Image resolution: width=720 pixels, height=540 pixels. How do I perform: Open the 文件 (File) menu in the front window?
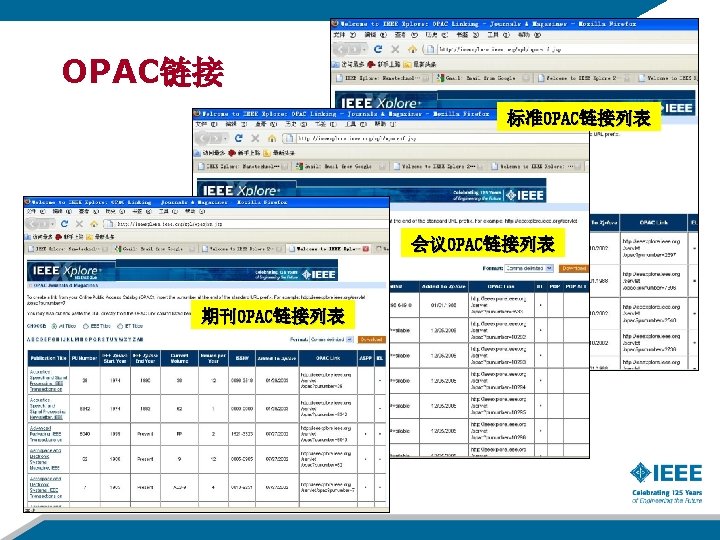35,212
